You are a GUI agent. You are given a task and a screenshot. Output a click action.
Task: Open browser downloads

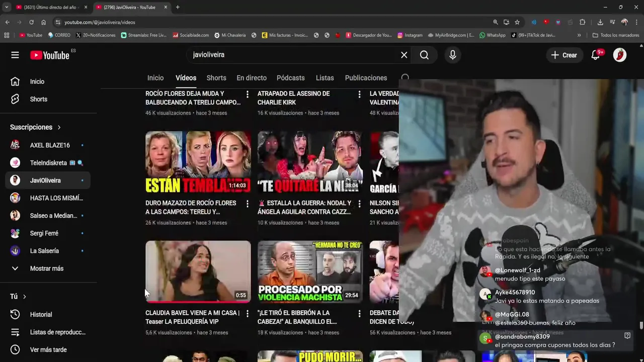pos(600,22)
